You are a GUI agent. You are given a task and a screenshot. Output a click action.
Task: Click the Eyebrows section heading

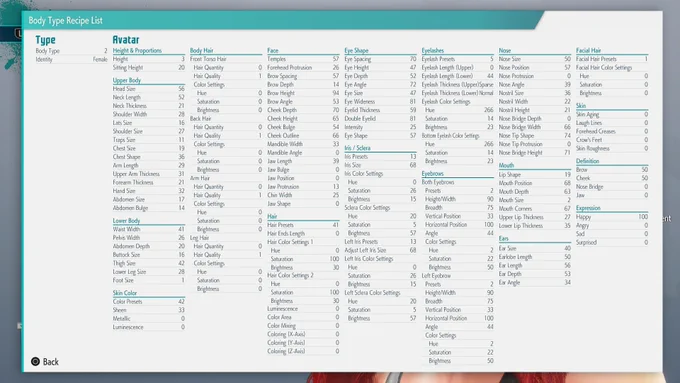click(x=433, y=173)
